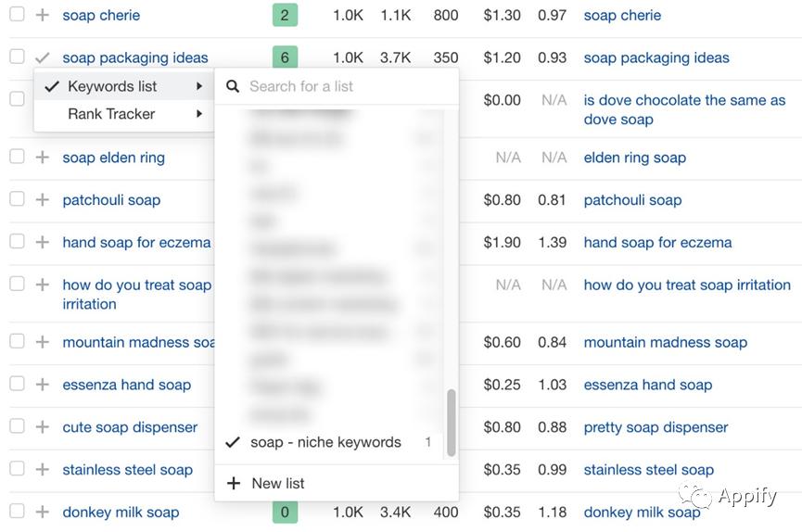Click plus icon beside soap elden ring
Viewport: 802px width, 532px height.
pos(42,158)
